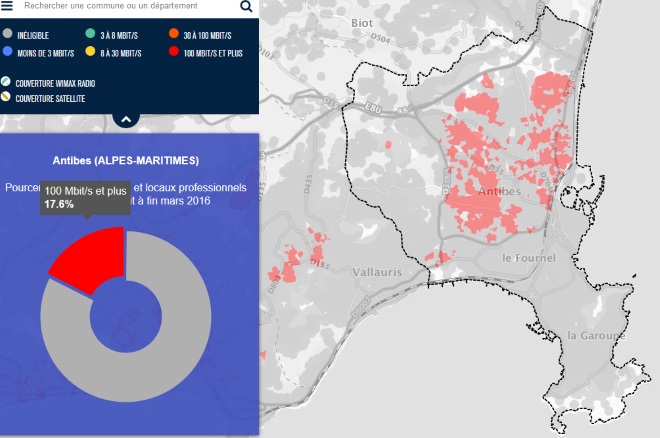Enable the Couverture WiMAX Radio layer icon
This screenshot has height=438, width=660.
[7, 82]
